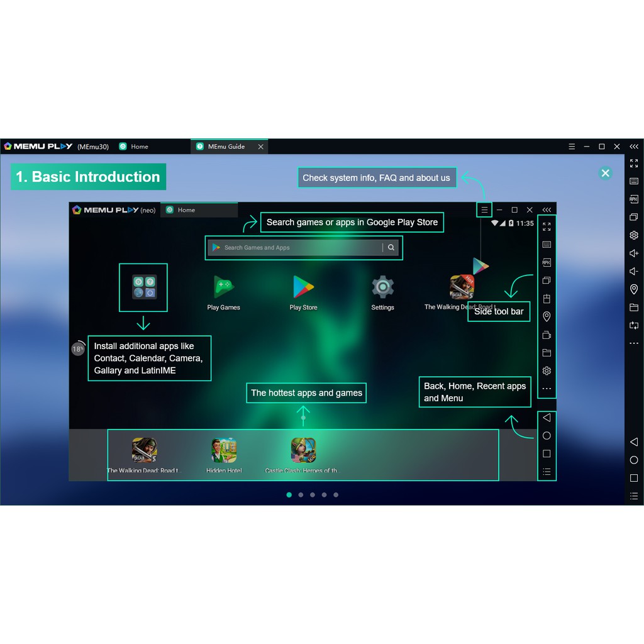Screen dimensions: 644x644
Task: Open the keymapping keyboard icon
Action: (x=634, y=181)
